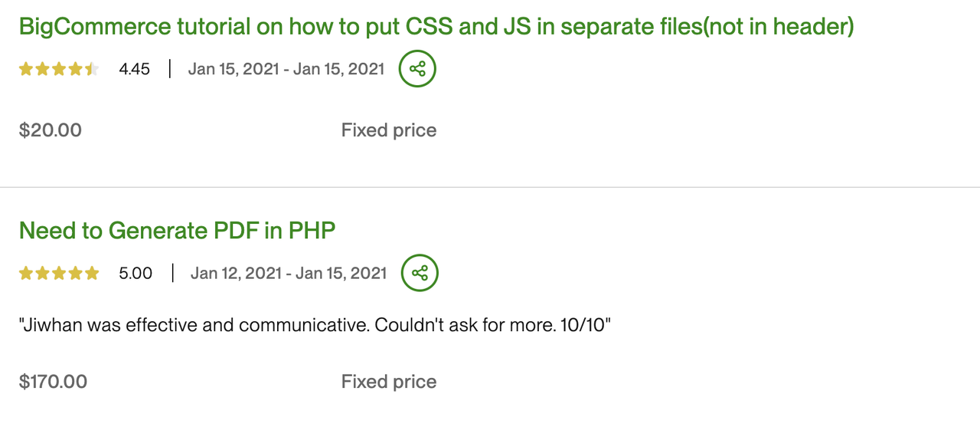Open the BigCommerce tutorial job title link
980x430 pixels.
(436, 27)
